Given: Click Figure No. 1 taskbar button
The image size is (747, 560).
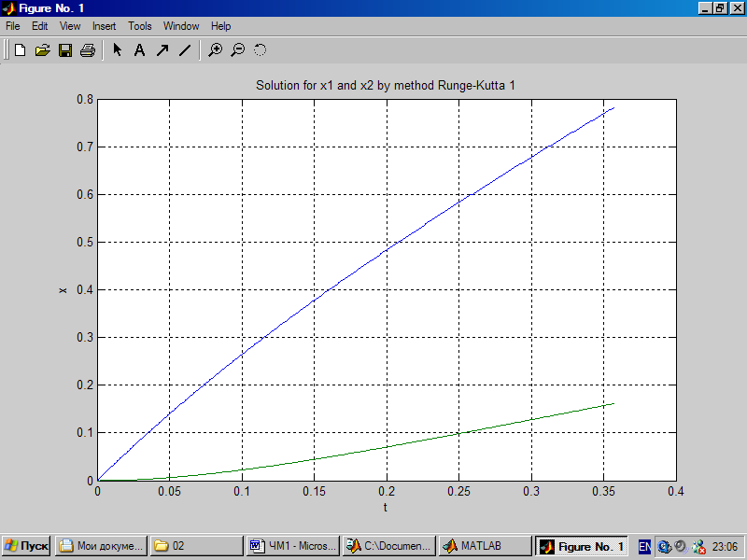Looking at the screenshot, I should click(x=581, y=546).
